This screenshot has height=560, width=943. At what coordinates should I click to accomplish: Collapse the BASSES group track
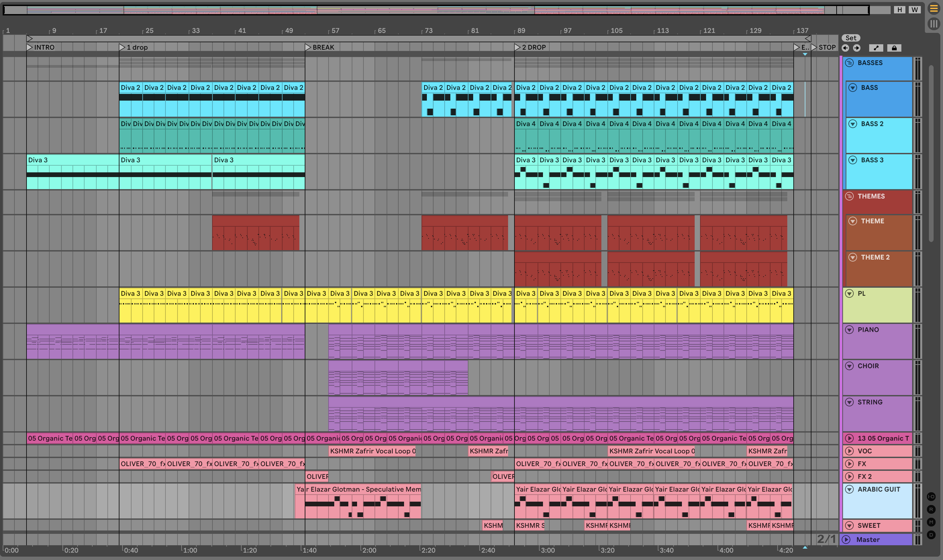coord(849,63)
